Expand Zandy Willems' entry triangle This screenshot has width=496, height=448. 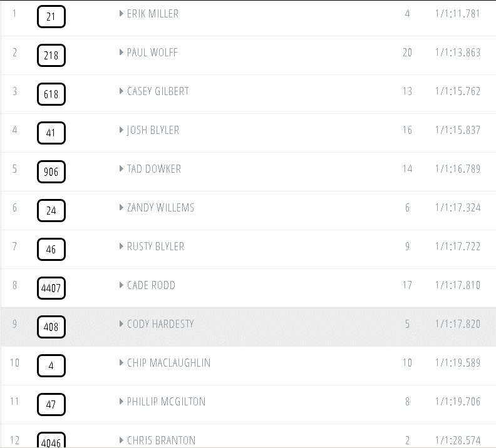(x=121, y=208)
